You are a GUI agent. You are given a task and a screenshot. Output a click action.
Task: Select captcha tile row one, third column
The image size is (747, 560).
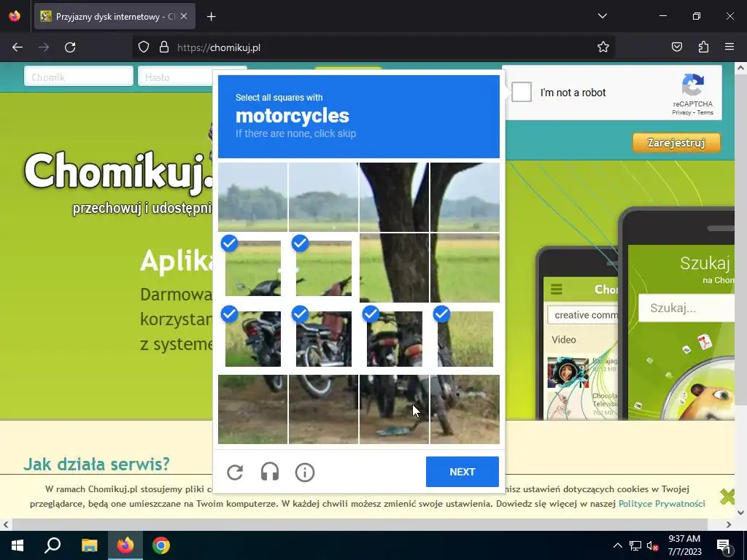[395, 197]
